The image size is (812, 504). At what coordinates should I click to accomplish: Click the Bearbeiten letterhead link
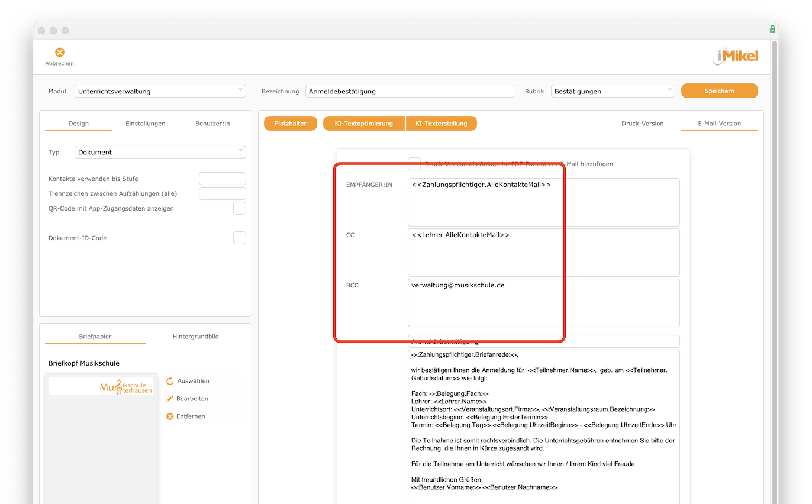(192, 399)
